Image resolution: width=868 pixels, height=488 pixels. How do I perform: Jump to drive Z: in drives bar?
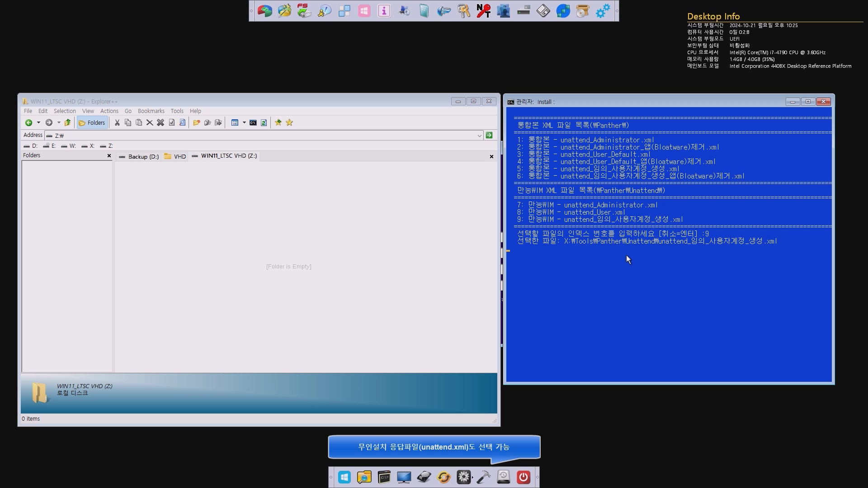pos(106,146)
